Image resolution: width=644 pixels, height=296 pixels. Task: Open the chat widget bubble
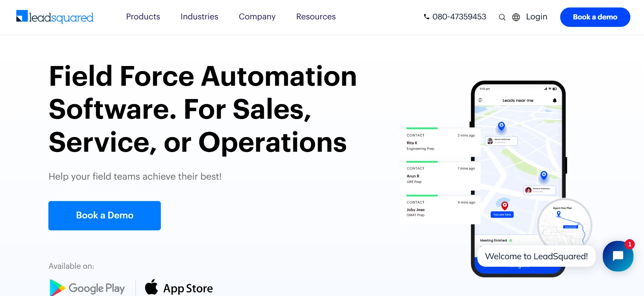[618, 256]
